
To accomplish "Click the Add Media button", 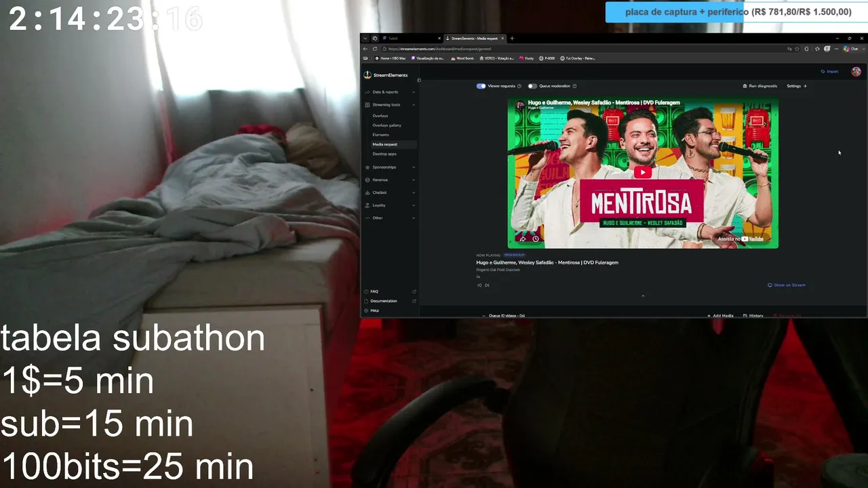I will pos(720,316).
